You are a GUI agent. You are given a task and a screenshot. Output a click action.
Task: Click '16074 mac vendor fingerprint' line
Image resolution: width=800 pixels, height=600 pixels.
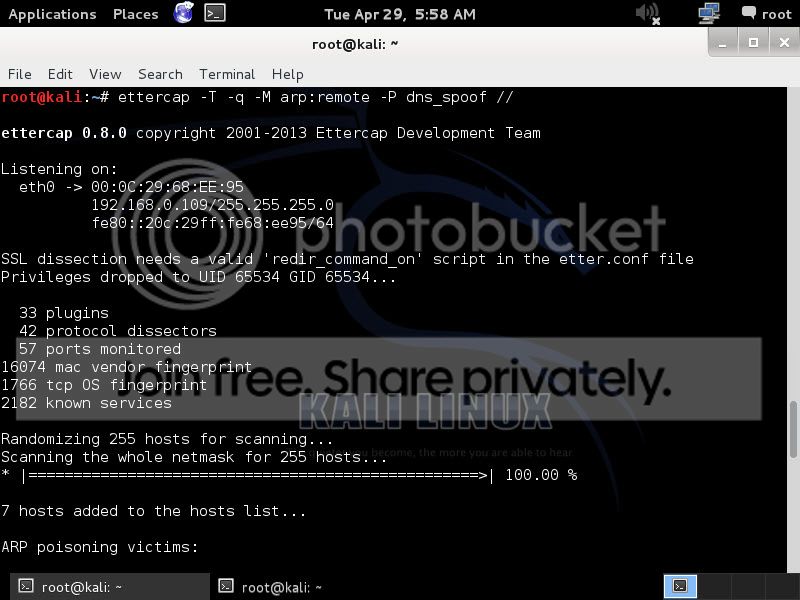(x=127, y=367)
